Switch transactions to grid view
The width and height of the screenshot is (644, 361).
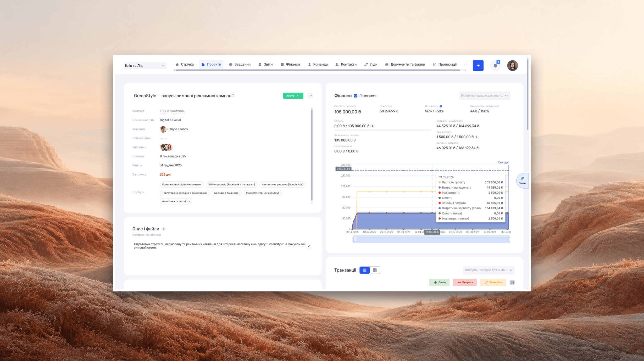[x=375, y=270]
